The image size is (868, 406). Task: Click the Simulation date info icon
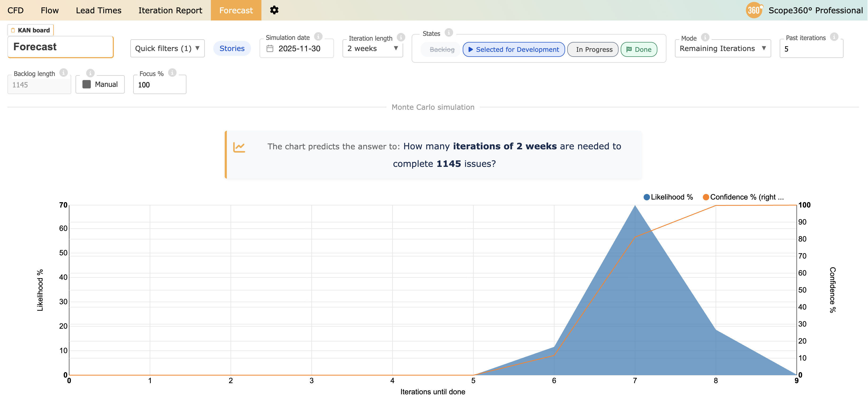(x=318, y=36)
